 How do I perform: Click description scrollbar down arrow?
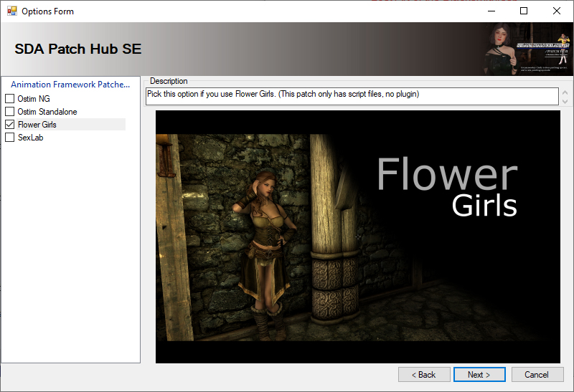pos(565,101)
